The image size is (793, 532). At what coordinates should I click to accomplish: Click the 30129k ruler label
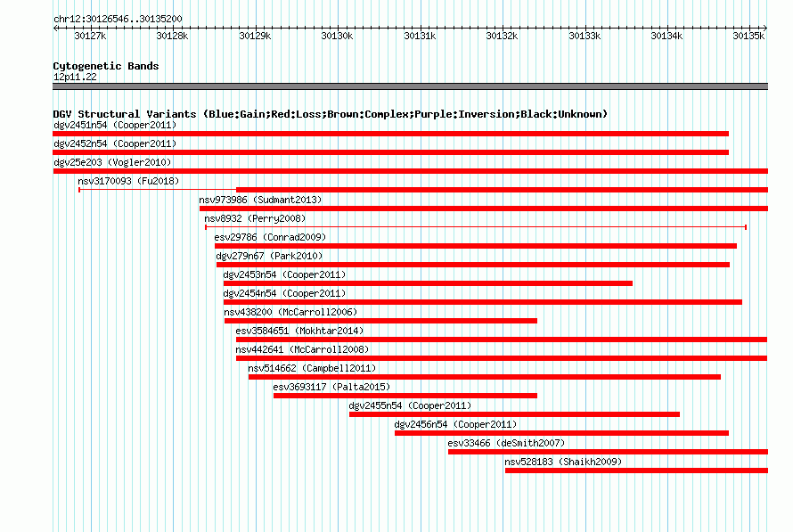(x=255, y=36)
